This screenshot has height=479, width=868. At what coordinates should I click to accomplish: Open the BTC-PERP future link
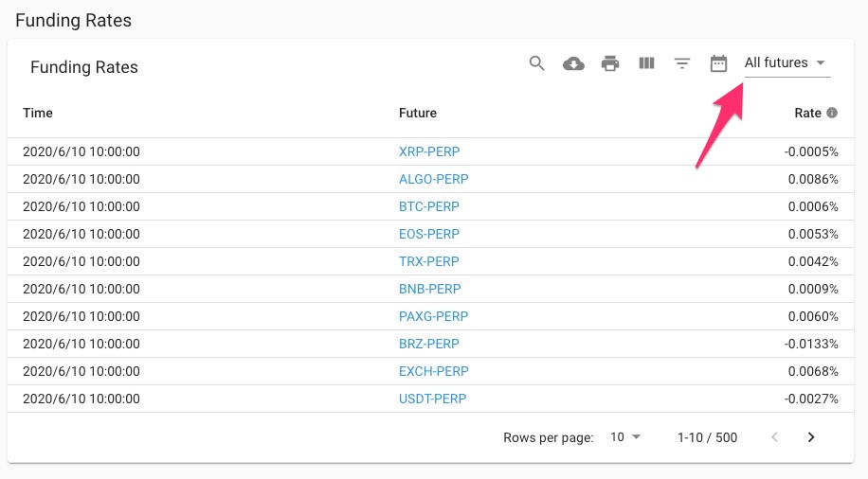point(428,206)
